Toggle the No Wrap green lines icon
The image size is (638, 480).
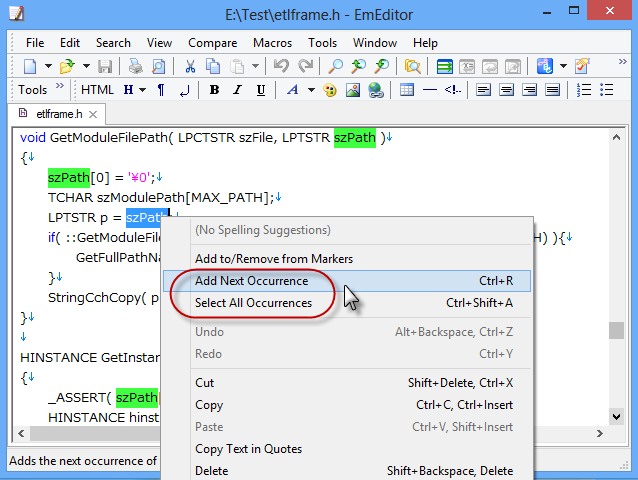click(444, 66)
